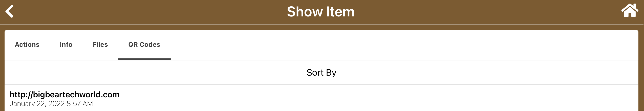Switch to the Info tab
Screen dimensions: 644x111
tap(66, 45)
